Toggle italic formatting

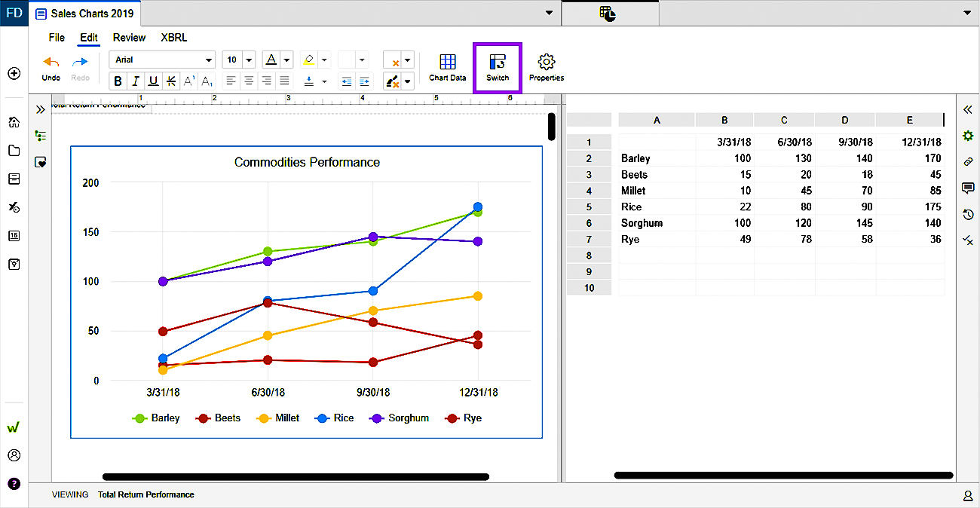pyautogui.click(x=136, y=81)
